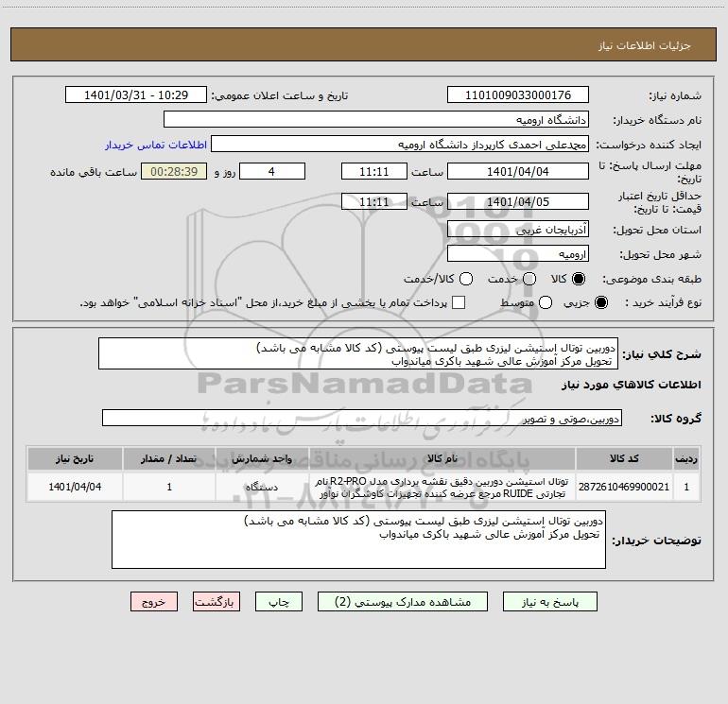This screenshot has width=728, height=704.
Task: Click the validity time field 11:11 beside 1401/04/05
Action: tap(374, 202)
